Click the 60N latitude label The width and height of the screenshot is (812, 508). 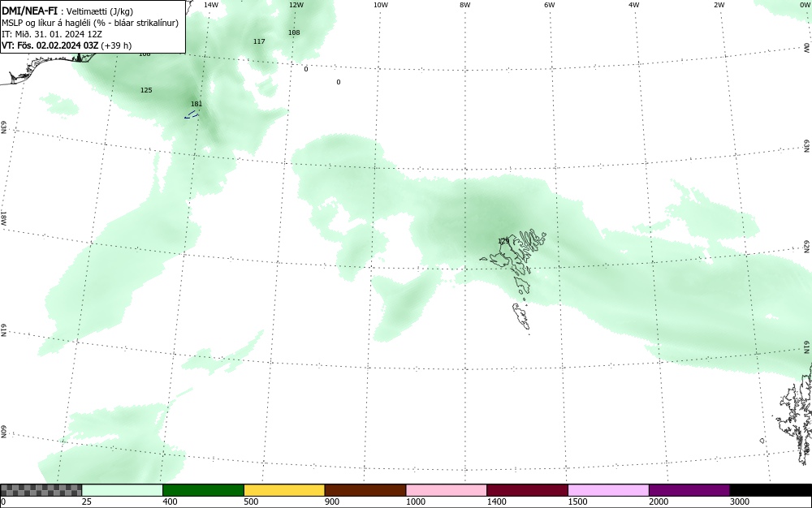pos(3,433)
